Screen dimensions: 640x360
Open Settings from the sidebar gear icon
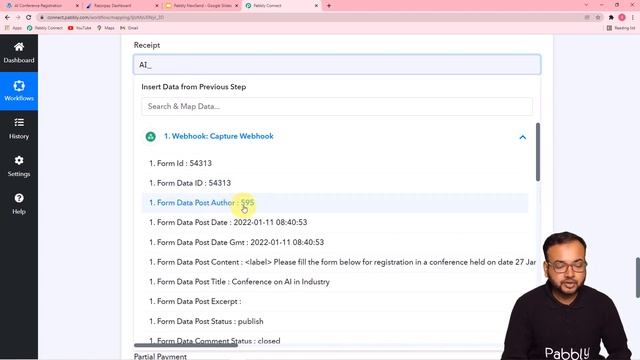click(19, 166)
